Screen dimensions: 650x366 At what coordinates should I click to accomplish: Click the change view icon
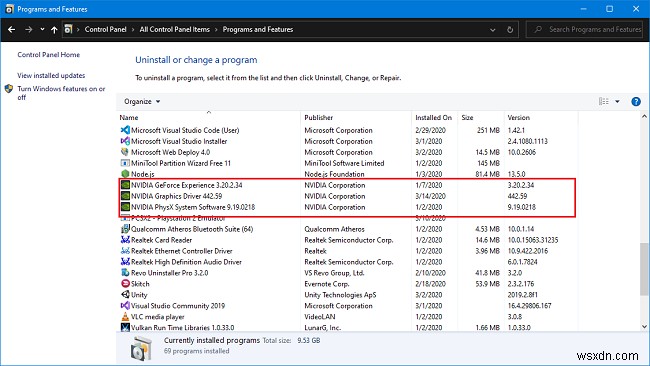click(604, 102)
